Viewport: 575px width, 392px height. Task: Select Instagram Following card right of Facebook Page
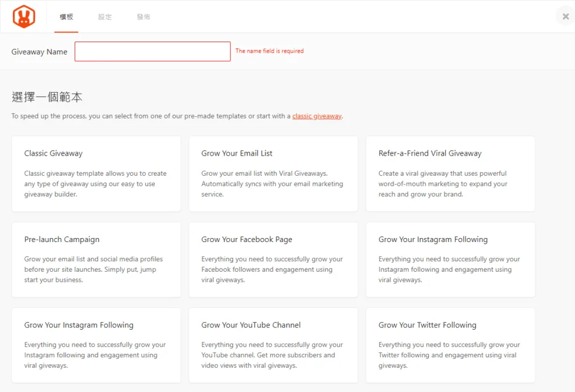click(x=450, y=259)
